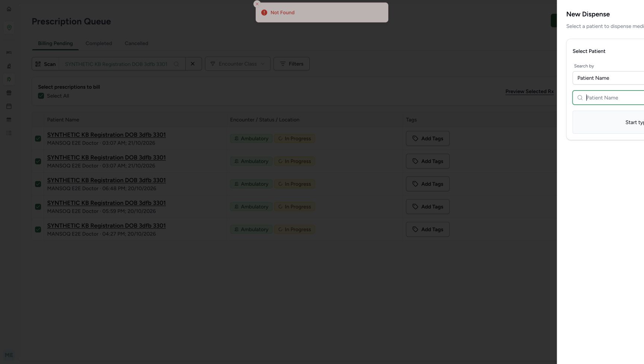Screen dimensions: 644x364
Task: Click Encounter / Status / Location header
Action: coord(265,120)
